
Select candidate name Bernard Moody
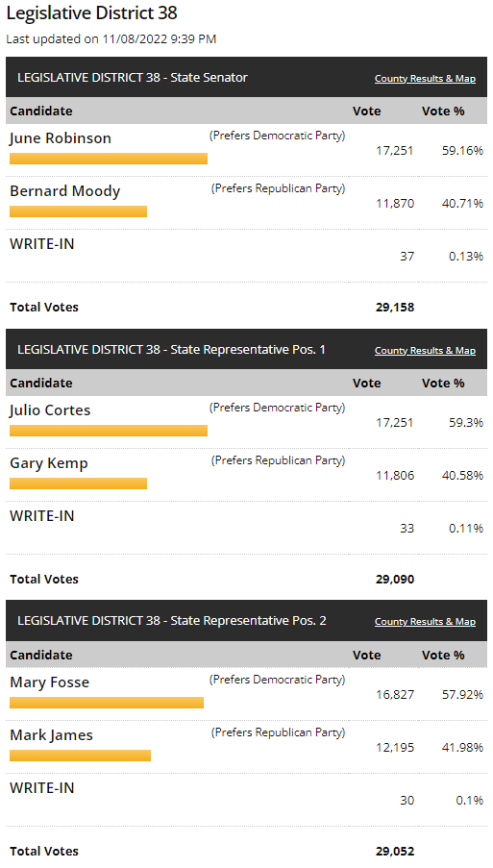[64, 191]
